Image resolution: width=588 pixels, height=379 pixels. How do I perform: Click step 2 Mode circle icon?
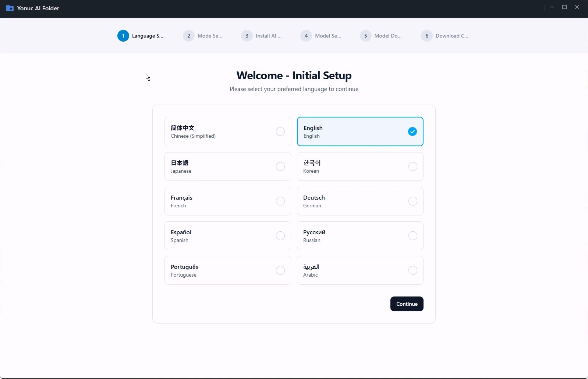click(x=189, y=36)
